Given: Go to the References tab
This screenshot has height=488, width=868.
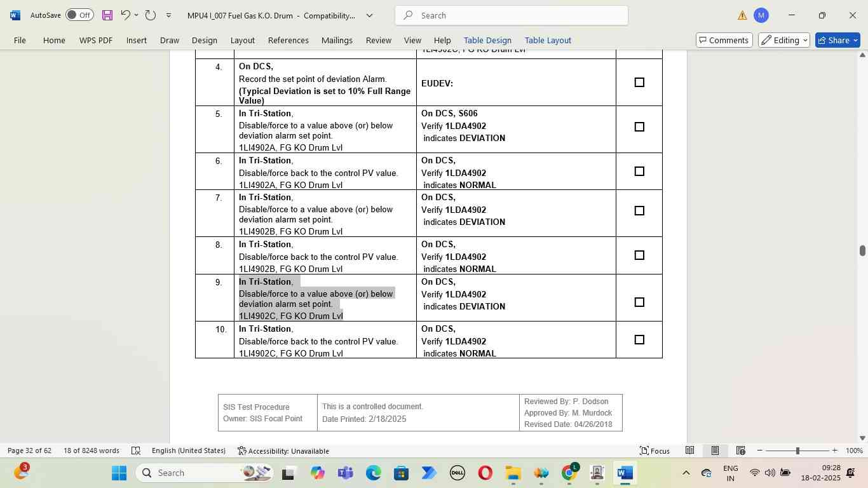Looking at the screenshot, I should pos(288,40).
